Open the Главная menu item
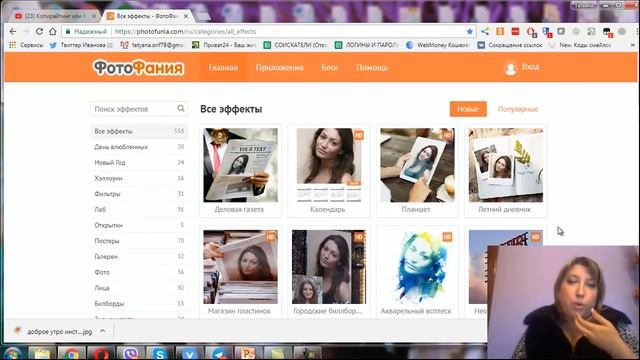The width and height of the screenshot is (640, 360). [223, 68]
